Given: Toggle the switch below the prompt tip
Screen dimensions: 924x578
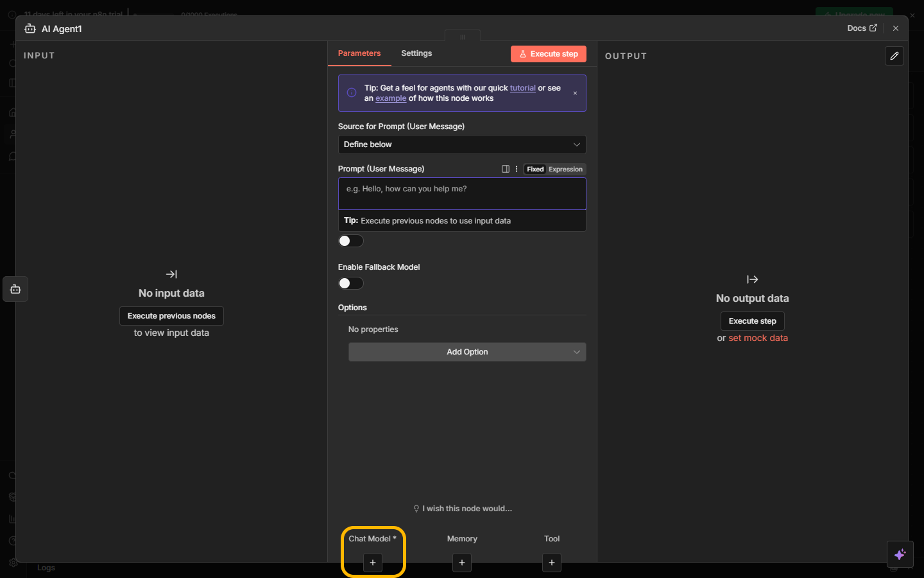Looking at the screenshot, I should (x=351, y=241).
